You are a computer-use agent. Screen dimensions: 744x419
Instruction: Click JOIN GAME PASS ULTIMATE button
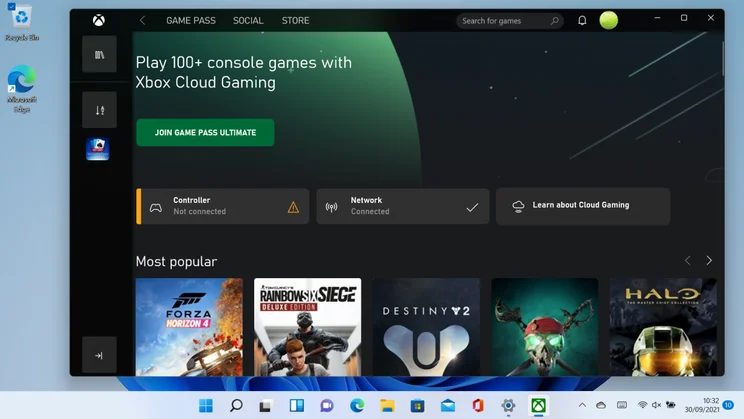(x=205, y=132)
